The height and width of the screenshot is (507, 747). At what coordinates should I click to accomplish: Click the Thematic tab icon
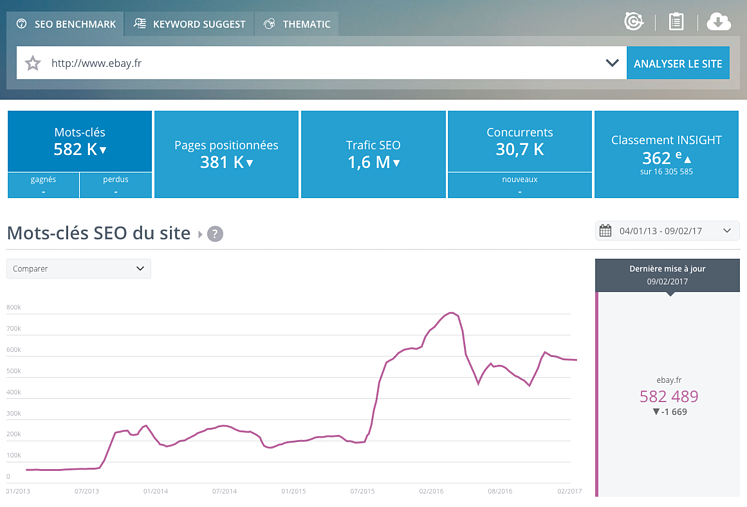coord(269,24)
